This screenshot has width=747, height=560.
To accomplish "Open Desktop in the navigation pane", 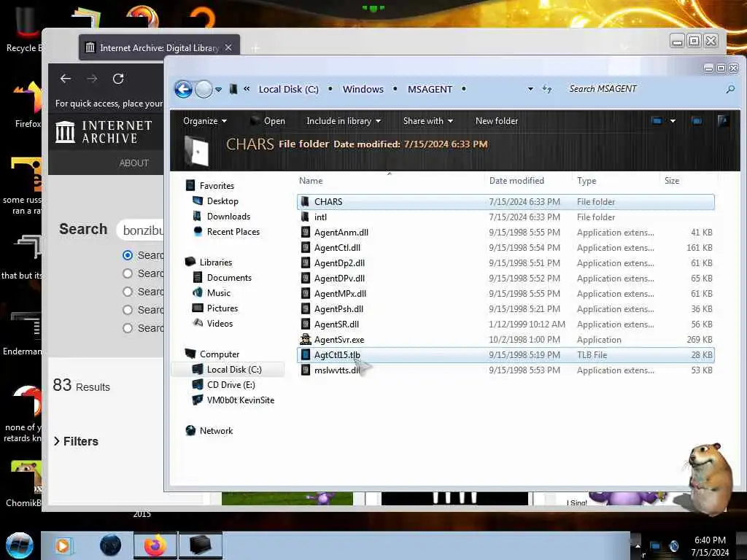I will click(x=222, y=201).
